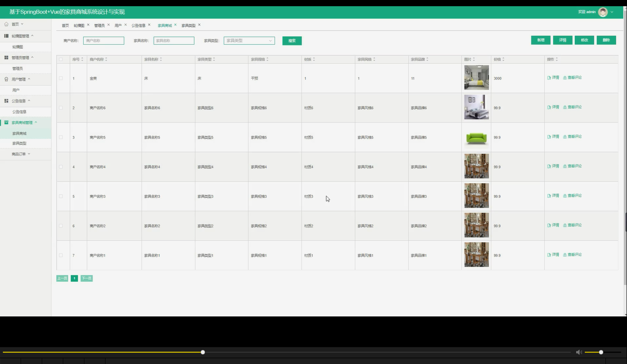Switch to the 管理员 tab

[x=99, y=26]
